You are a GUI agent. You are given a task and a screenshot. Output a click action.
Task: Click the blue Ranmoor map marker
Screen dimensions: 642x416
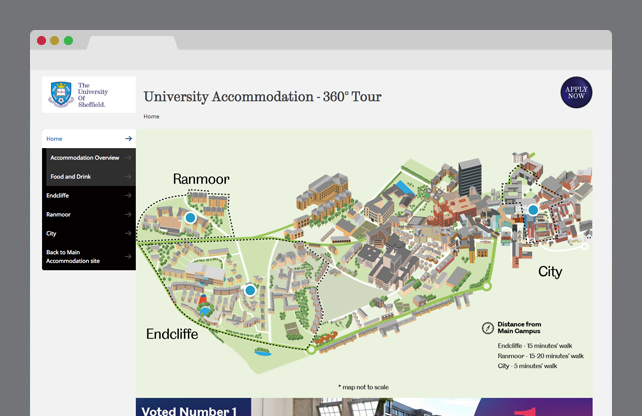tap(190, 217)
